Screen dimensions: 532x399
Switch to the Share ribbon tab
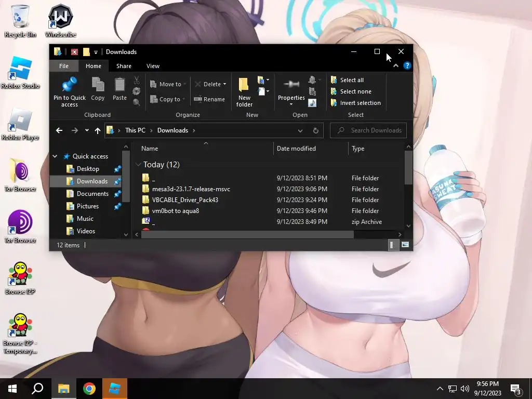124,66
